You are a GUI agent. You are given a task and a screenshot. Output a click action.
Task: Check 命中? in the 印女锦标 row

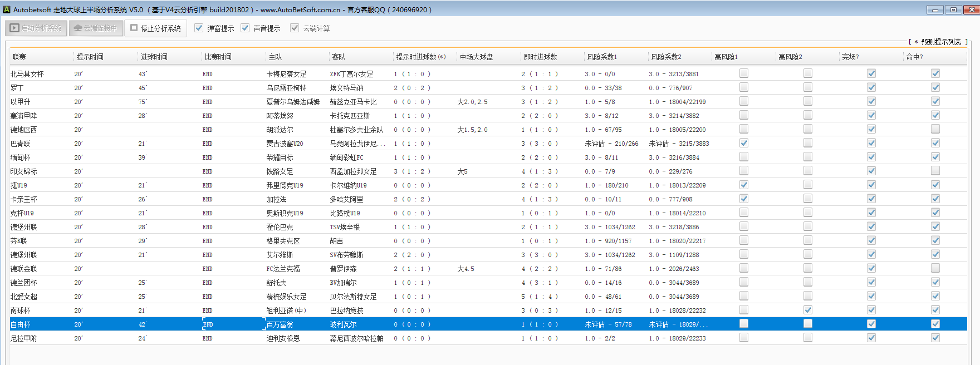pyautogui.click(x=935, y=171)
